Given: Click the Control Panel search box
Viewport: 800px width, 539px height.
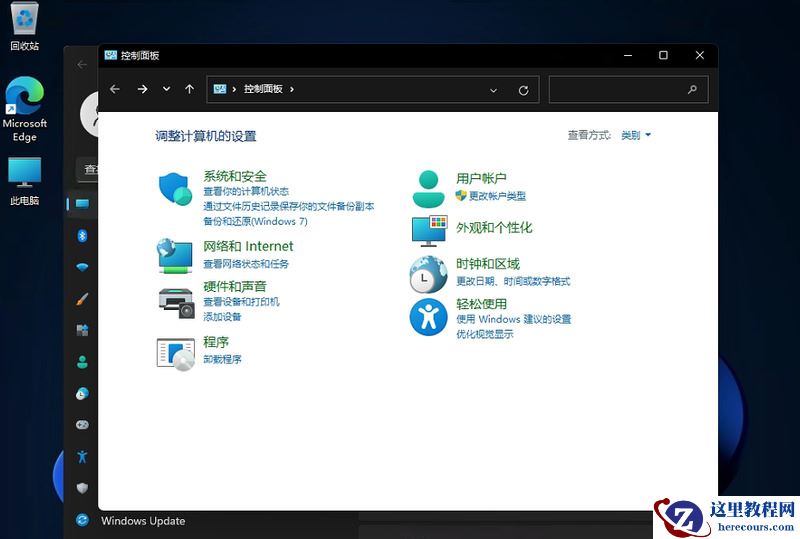Looking at the screenshot, I should [x=629, y=89].
